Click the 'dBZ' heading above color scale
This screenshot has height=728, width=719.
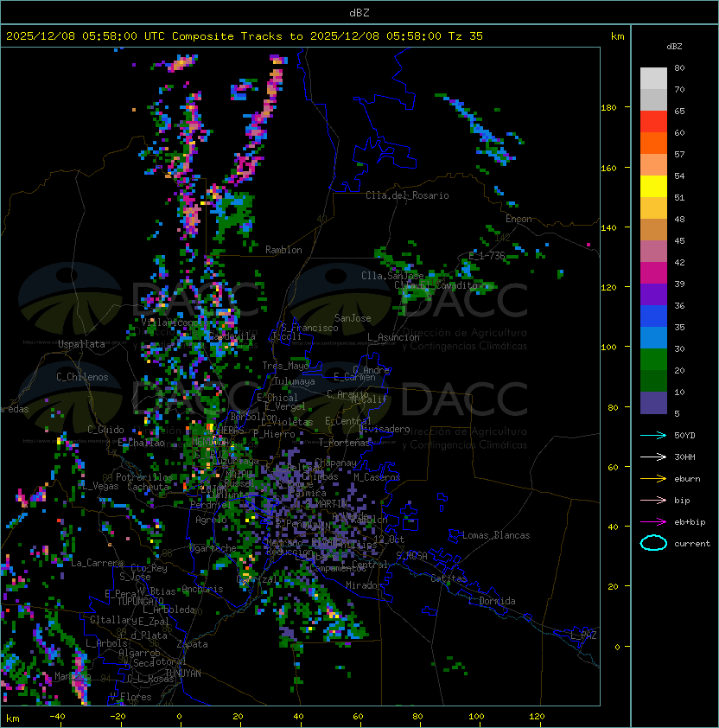[674, 47]
